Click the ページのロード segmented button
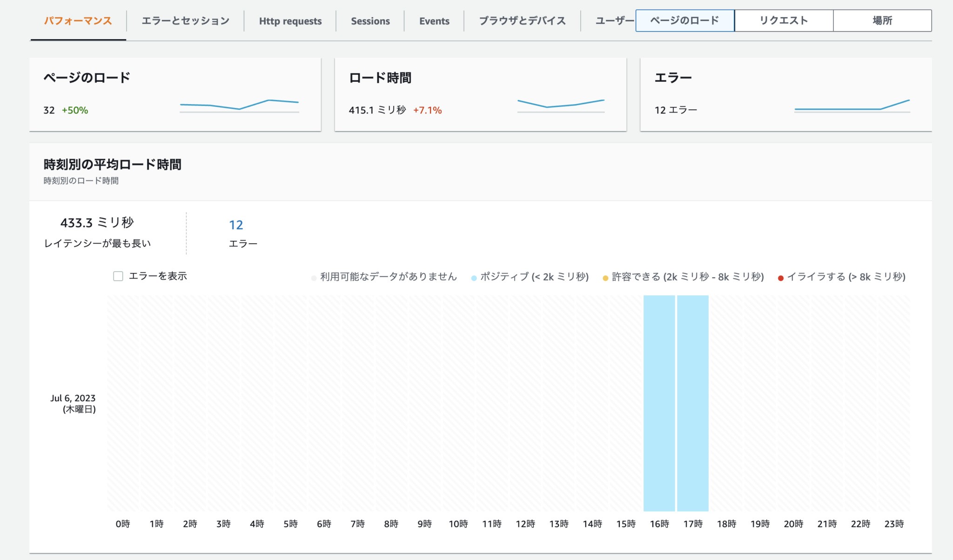Screen dimensions: 953x560 click(684, 20)
